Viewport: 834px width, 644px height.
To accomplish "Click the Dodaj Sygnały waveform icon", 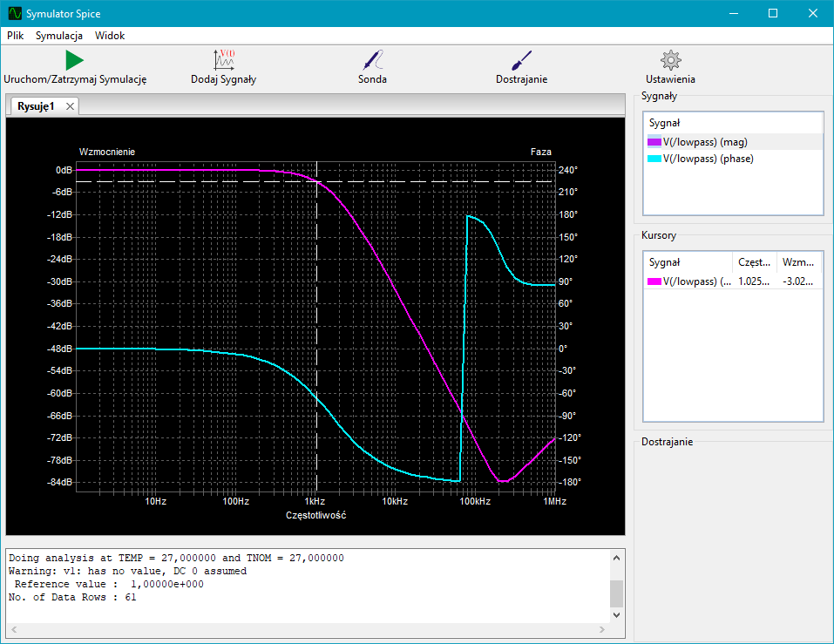I will pos(224,60).
